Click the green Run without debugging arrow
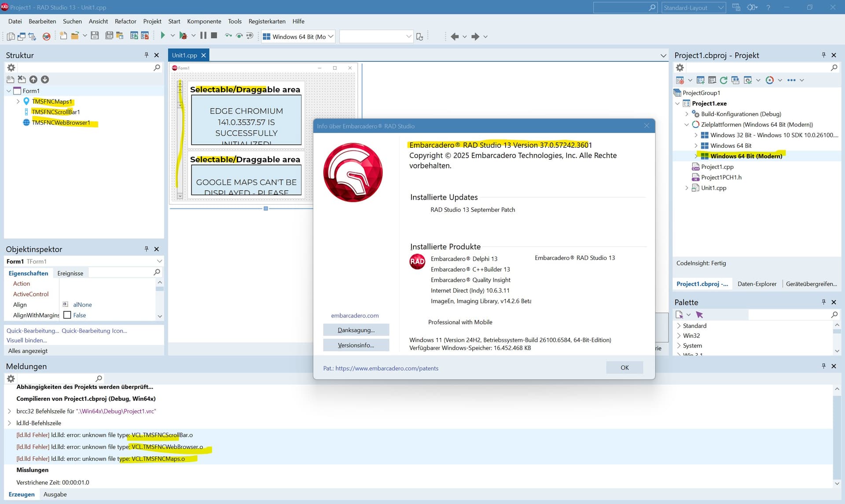 [x=162, y=36]
